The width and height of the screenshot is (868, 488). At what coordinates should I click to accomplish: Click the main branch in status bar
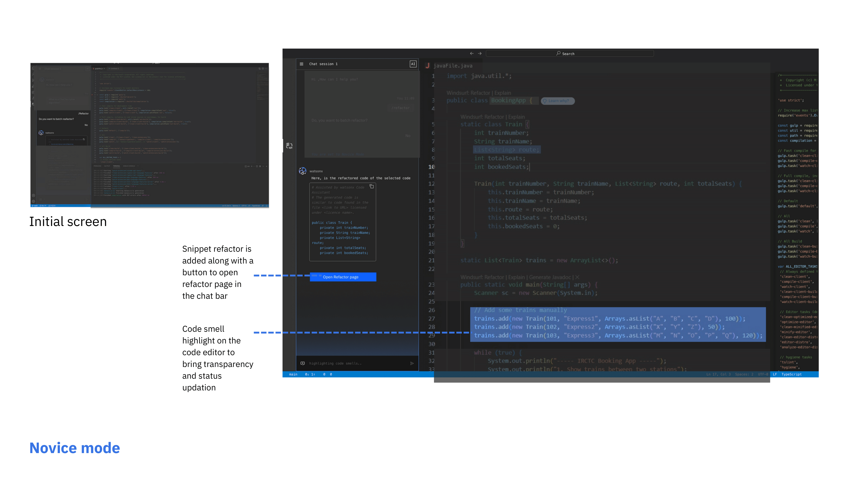(x=293, y=375)
